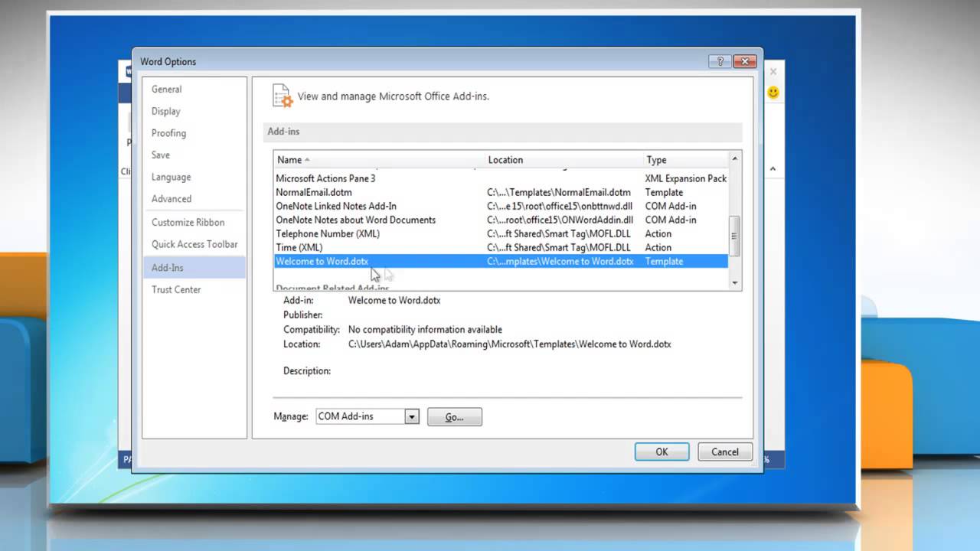This screenshot has height=551, width=980.
Task: Click the XML Expansion Pack type cell
Action: point(686,178)
